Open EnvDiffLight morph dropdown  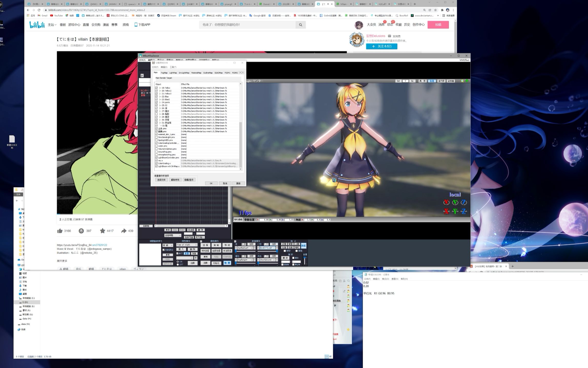tap(267, 248)
